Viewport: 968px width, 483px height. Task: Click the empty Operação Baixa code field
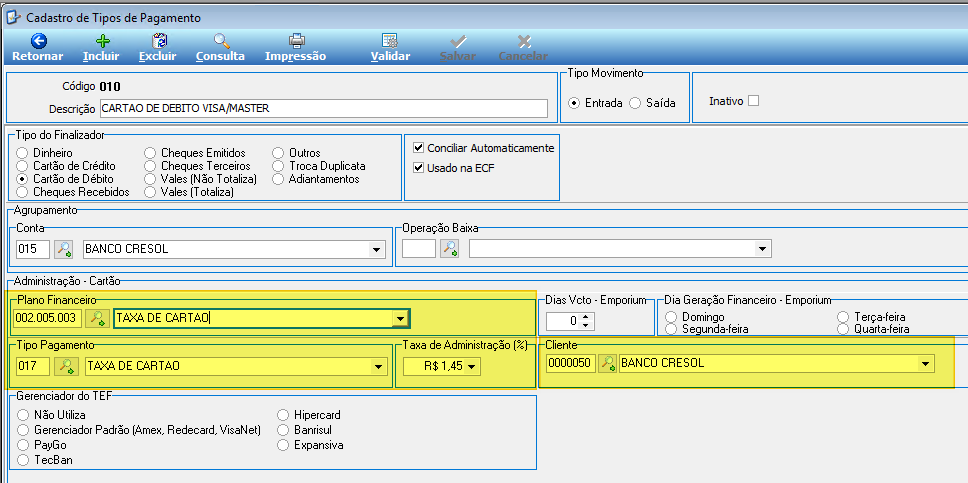click(x=419, y=250)
